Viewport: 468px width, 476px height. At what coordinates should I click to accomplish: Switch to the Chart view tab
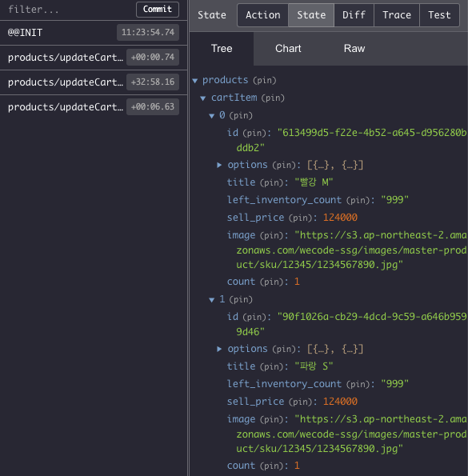click(x=288, y=49)
